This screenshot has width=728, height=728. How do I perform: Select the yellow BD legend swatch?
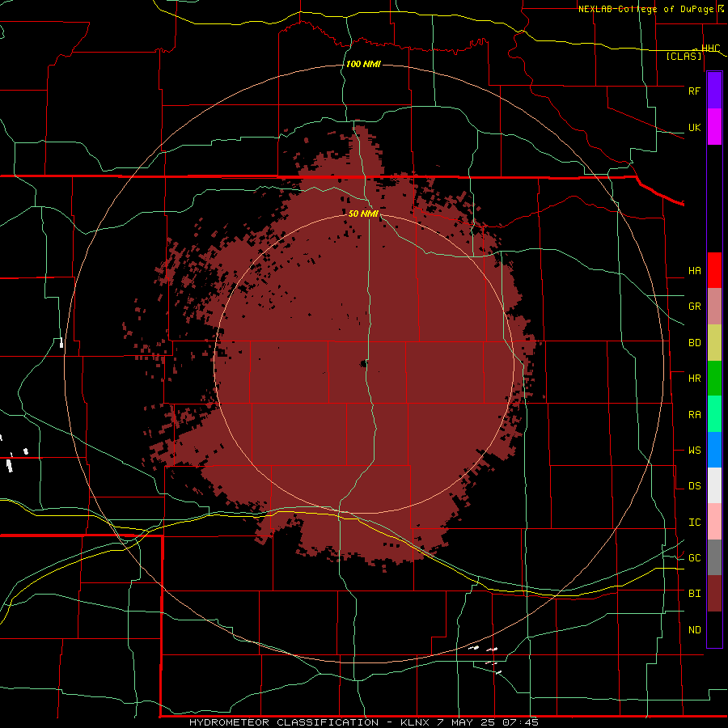click(x=714, y=342)
